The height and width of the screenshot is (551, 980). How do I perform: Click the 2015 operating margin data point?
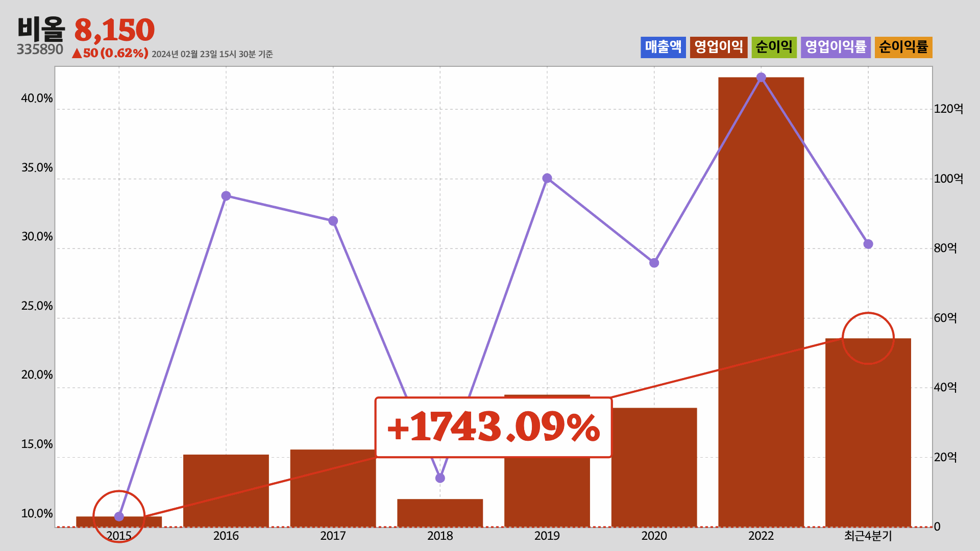click(119, 516)
